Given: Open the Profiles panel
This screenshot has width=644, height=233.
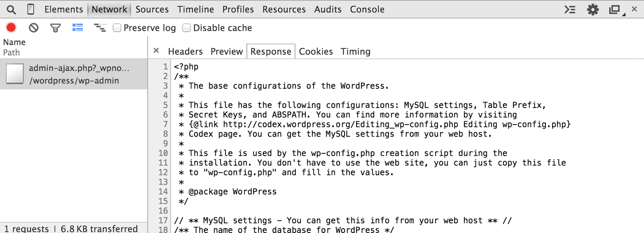Looking at the screenshot, I should tap(238, 9).
